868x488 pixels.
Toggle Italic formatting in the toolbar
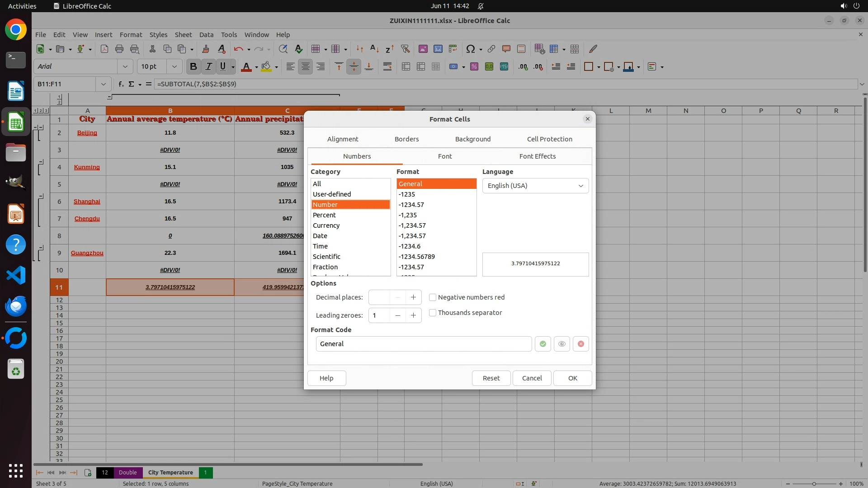click(x=208, y=67)
